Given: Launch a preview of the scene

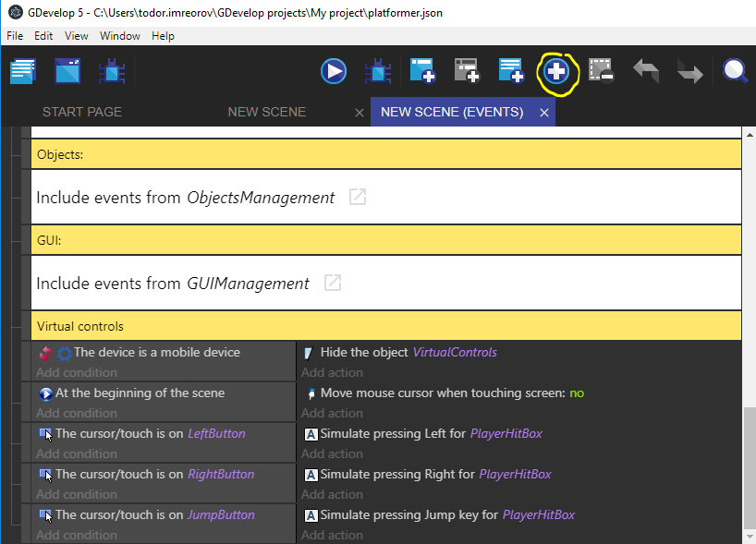Looking at the screenshot, I should 333,71.
